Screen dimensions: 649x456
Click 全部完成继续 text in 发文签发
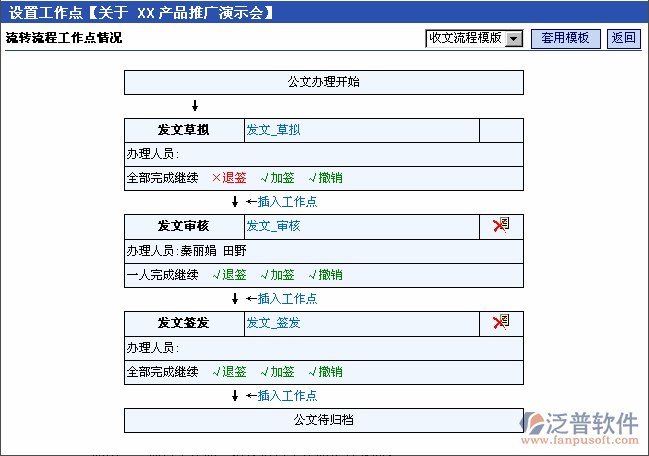coord(162,372)
